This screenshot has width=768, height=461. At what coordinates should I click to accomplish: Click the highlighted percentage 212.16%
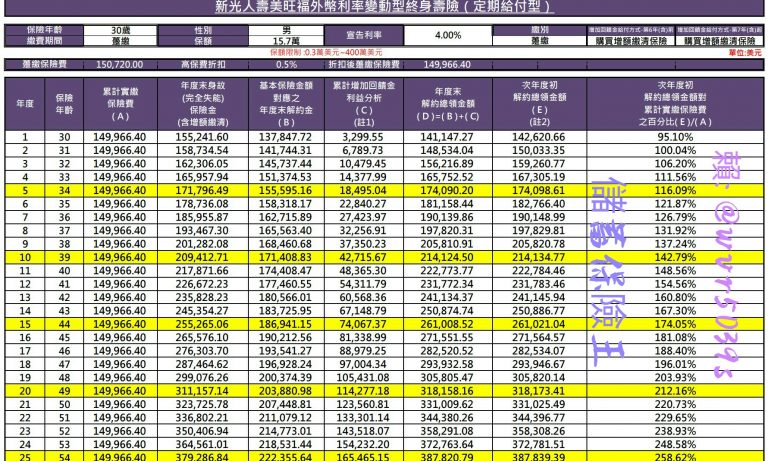tap(675, 391)
